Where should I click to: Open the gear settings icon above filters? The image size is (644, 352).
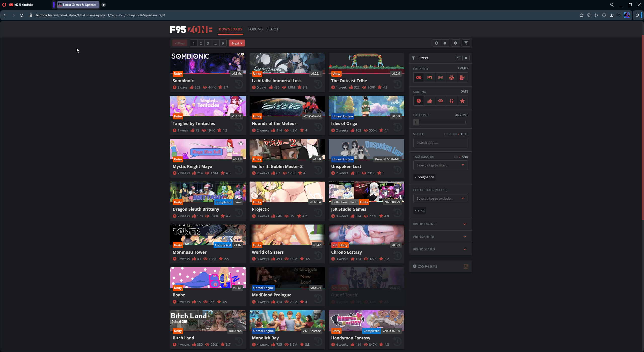coord(456,43)
